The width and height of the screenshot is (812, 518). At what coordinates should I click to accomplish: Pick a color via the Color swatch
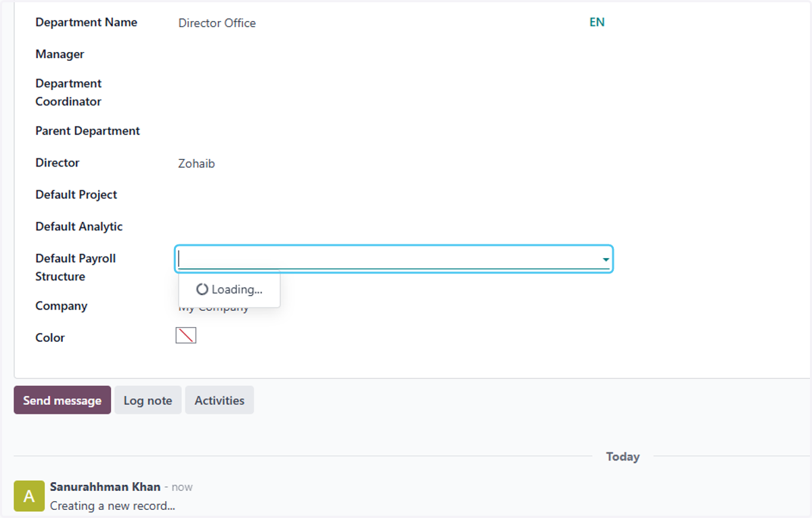coord(185,335)
